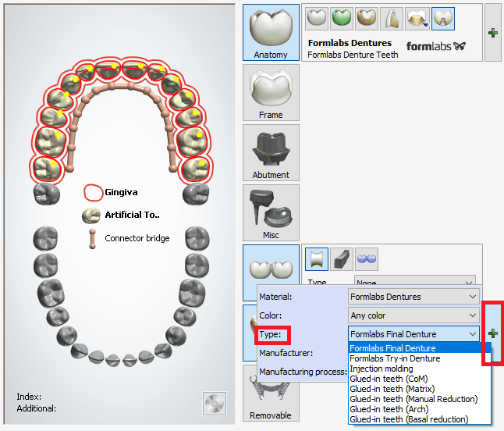Collapse the Type combo box arrow
Viewport: 504px width, 431px height.
click(473, 334)
